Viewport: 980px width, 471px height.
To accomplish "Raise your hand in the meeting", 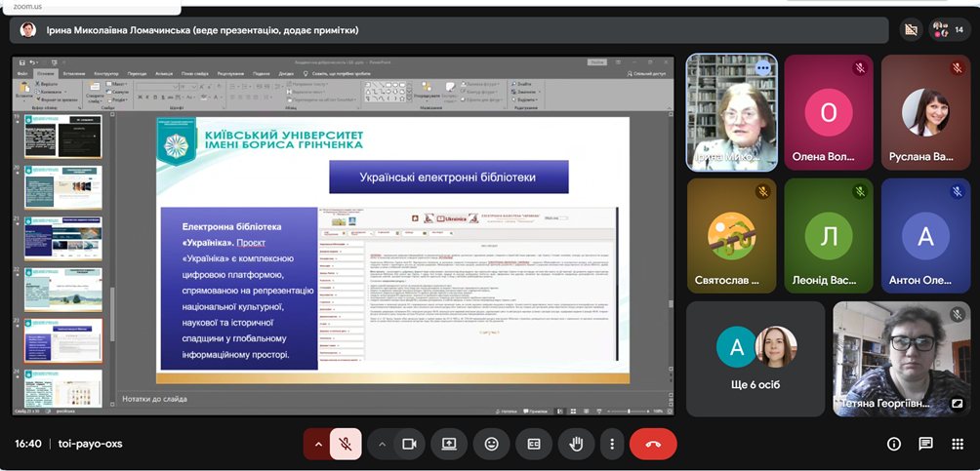I will coord(576,444).
